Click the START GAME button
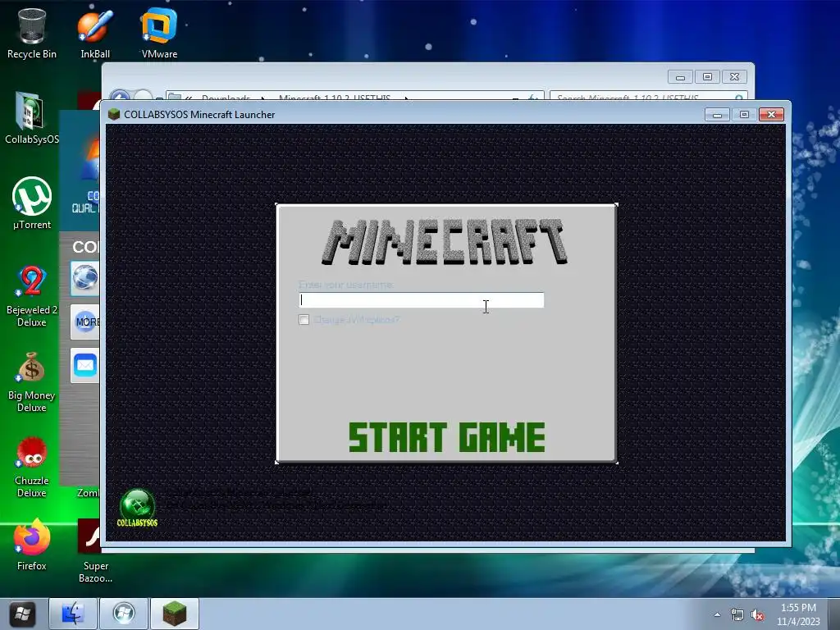 (447, 437)
